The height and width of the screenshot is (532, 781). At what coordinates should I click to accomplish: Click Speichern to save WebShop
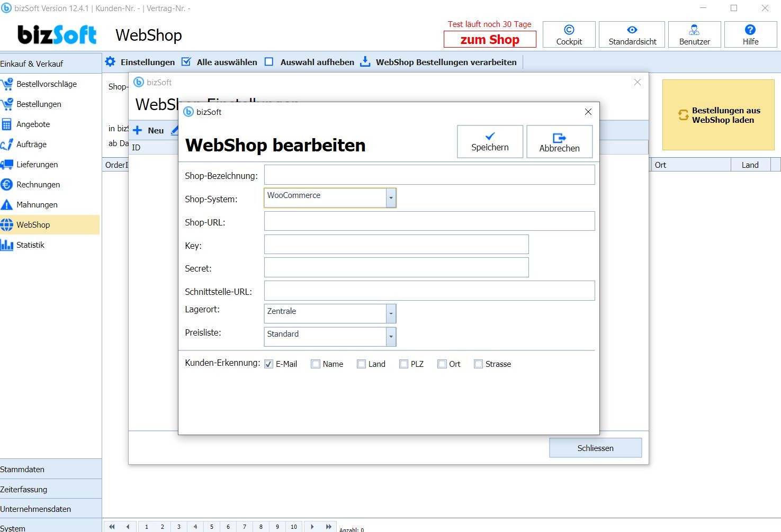click(x=490, y=141)
